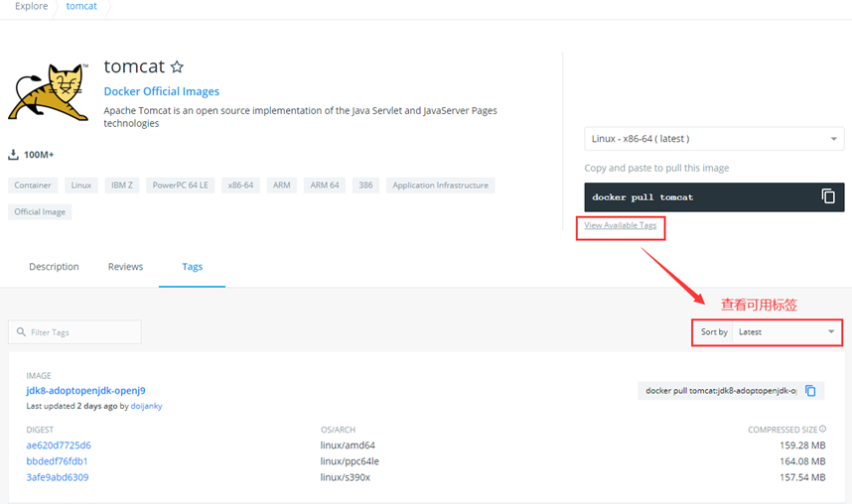Click the COMPRESSED SIZE column header

tap(782, 430)
